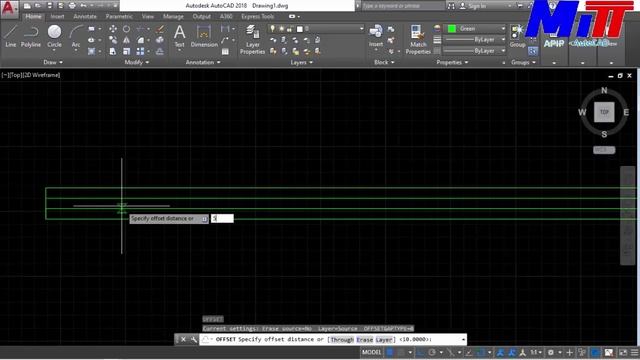Expand the Block panel

tap(384, 62)
